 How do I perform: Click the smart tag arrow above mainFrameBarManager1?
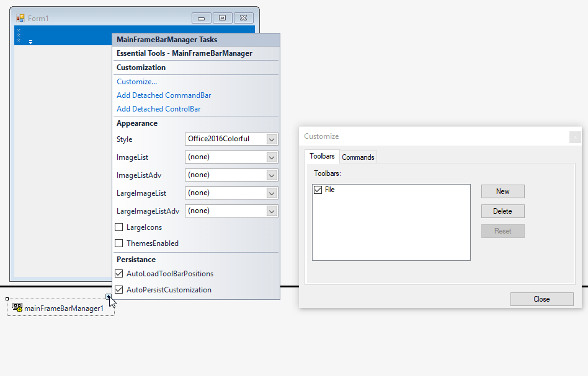(110, 297)
